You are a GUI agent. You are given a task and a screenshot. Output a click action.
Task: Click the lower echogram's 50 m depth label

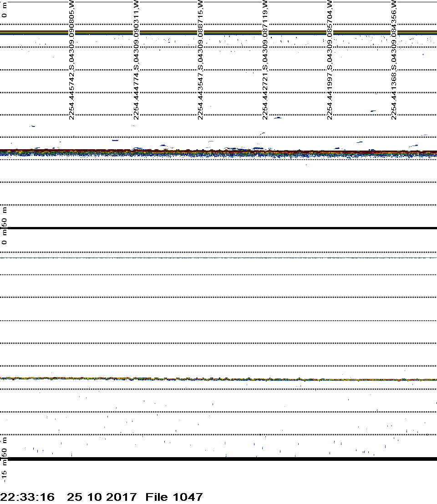click(x=5, y=448)
